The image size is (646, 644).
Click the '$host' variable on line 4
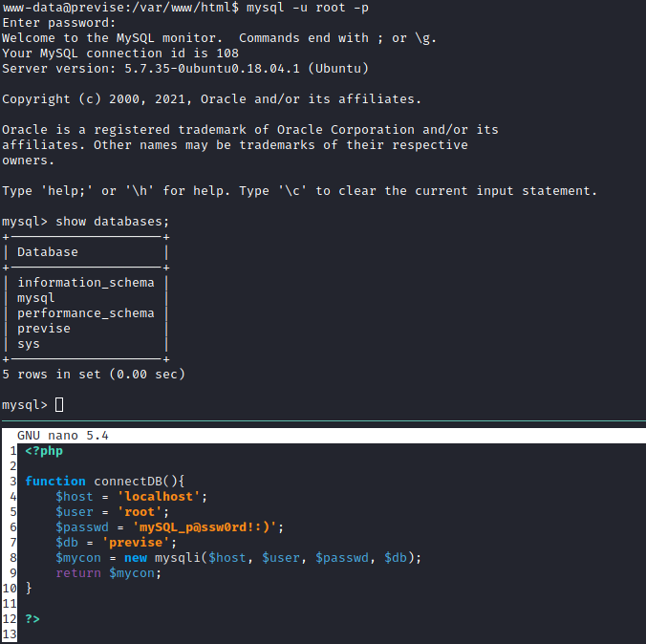pos(75,497)
